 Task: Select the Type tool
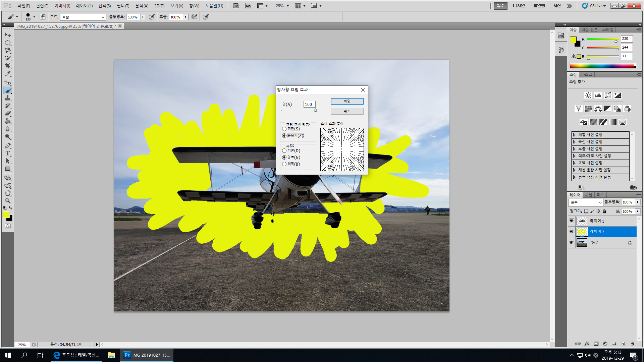(8, 153)
